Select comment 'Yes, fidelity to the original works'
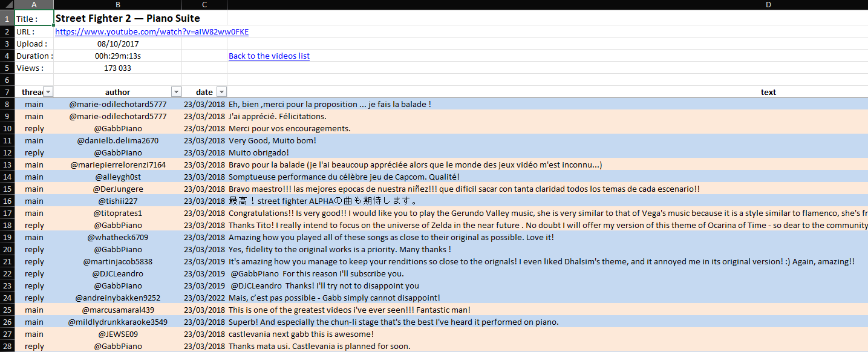Screen dimensions: 868x352 click(547, 249)
